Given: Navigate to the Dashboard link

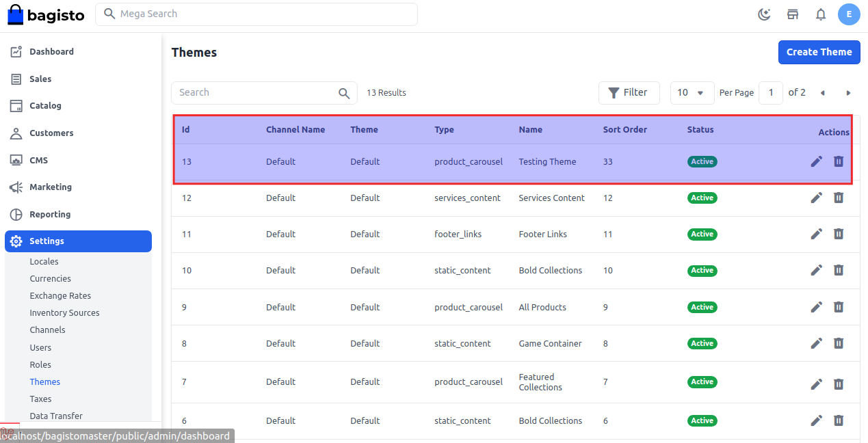Looking at the screenshot, I should coord(52,51).
